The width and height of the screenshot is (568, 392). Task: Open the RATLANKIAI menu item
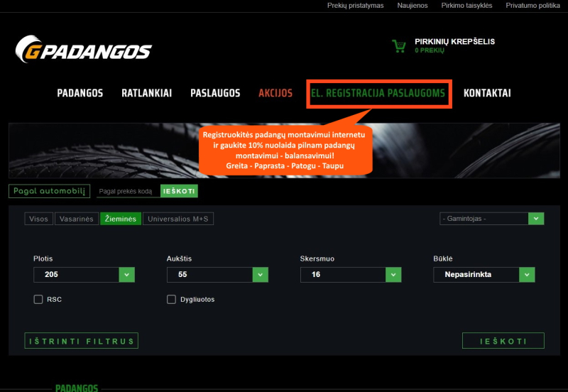[147, 93]
